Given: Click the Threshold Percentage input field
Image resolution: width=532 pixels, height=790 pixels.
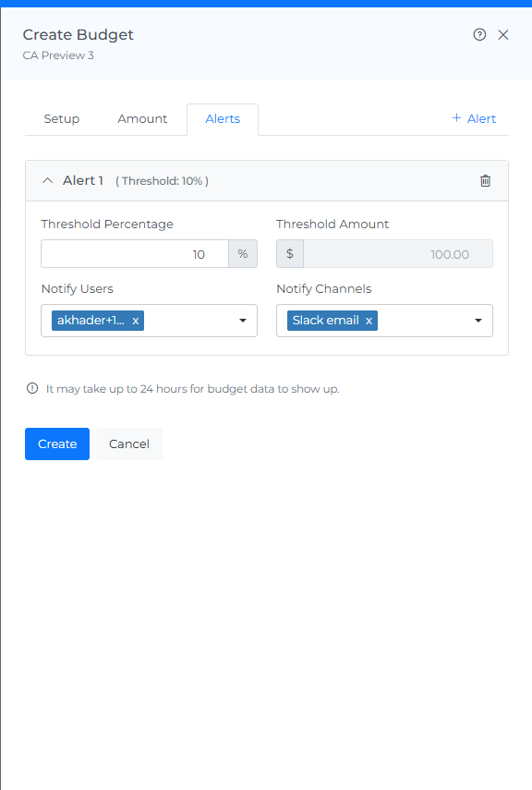Looking at the screenshot, I should 135,254.
